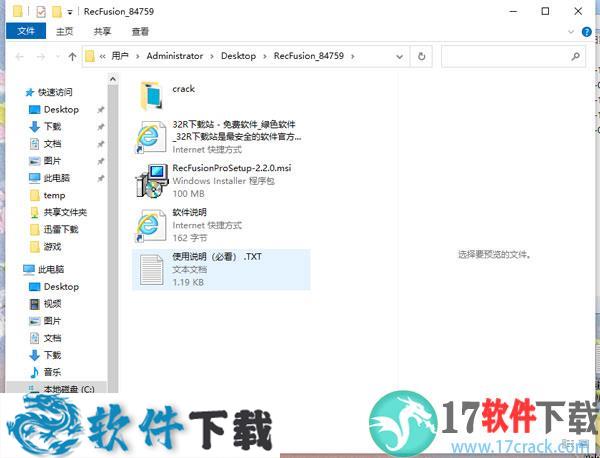Open the quick access toolbar customize dropdown
Viewport: 600px width, 458px height.
pos(70,12)
